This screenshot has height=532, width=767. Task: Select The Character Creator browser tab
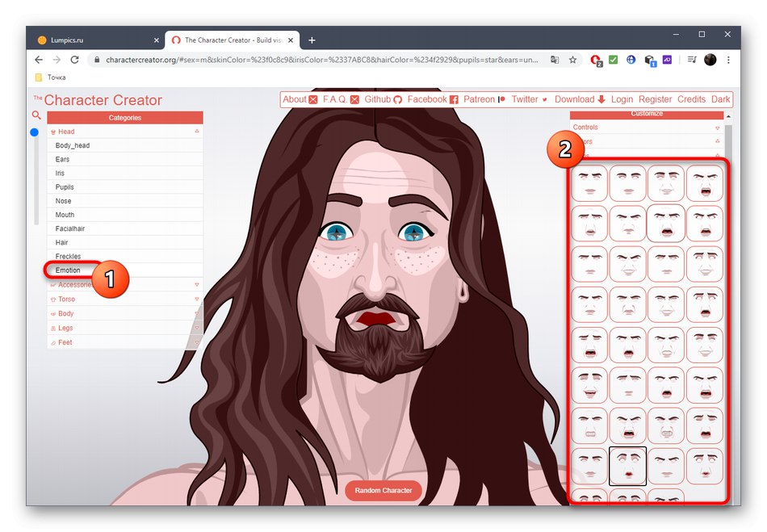point(233,40)
